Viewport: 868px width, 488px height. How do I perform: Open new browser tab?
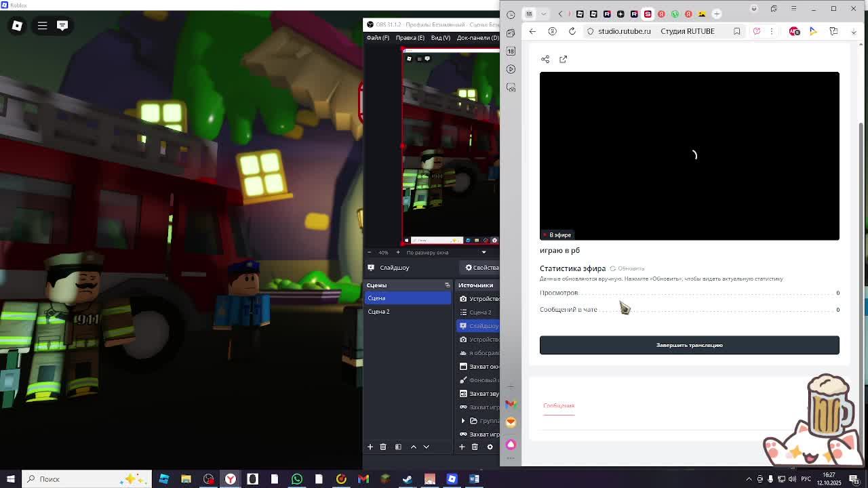tap(716, 14)
